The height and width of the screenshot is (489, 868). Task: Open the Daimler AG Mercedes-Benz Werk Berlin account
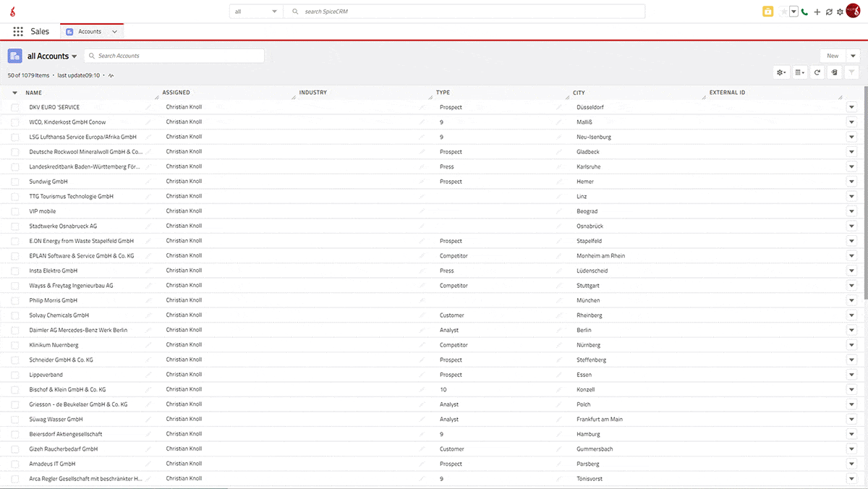(78, 330)
